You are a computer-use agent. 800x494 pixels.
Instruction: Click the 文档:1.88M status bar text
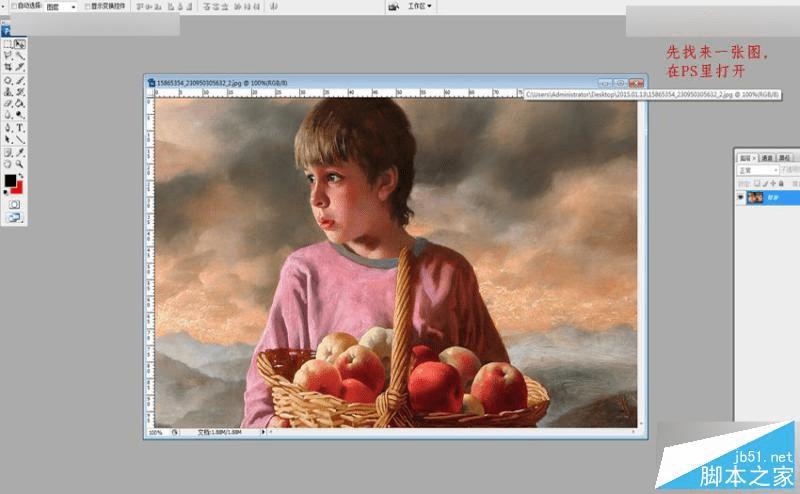(220, 432)
